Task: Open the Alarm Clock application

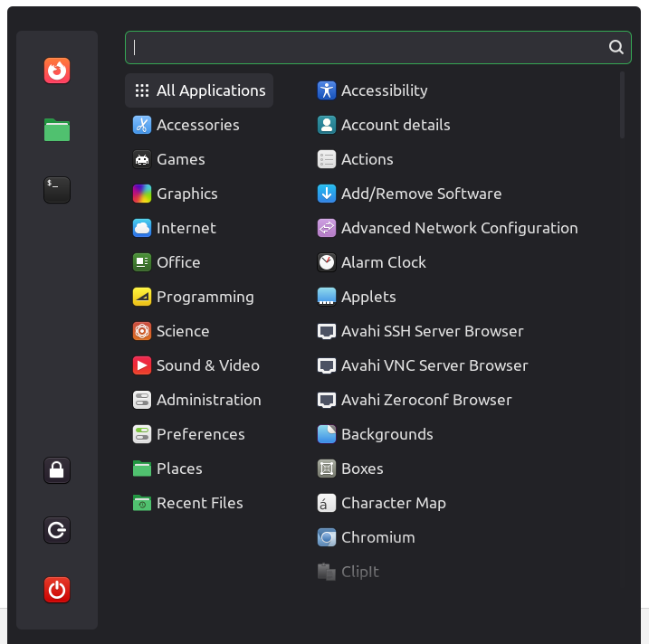Action: tap(383, 262)
